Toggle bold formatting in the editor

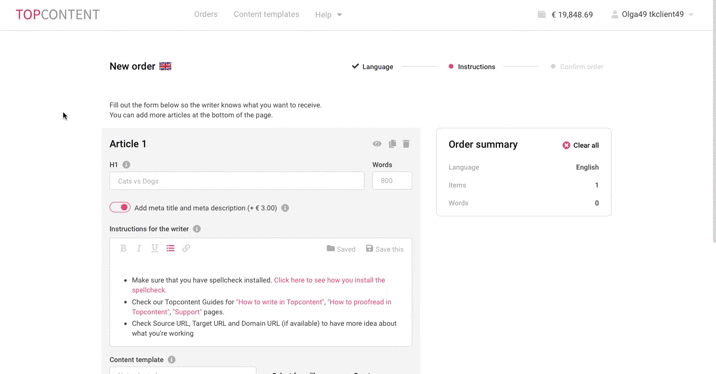tap(123, 248)
